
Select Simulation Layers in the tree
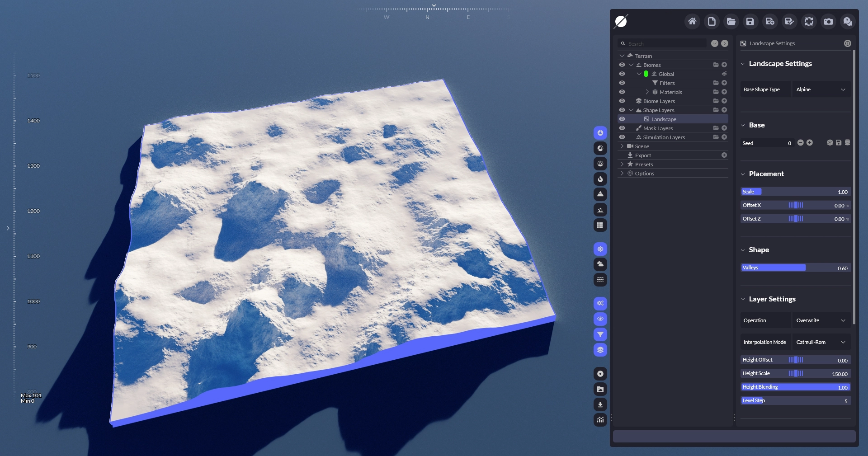pyautogui.click(x=664, y=137)
